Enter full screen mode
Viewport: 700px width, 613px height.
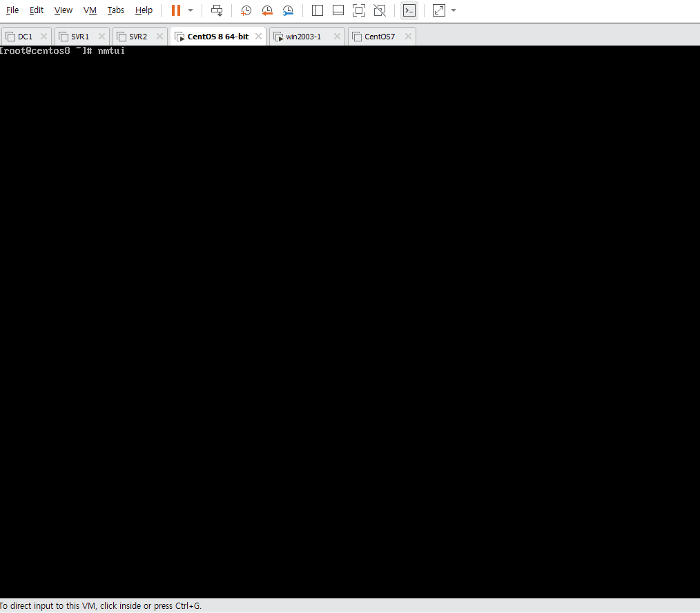pos(359,10)
